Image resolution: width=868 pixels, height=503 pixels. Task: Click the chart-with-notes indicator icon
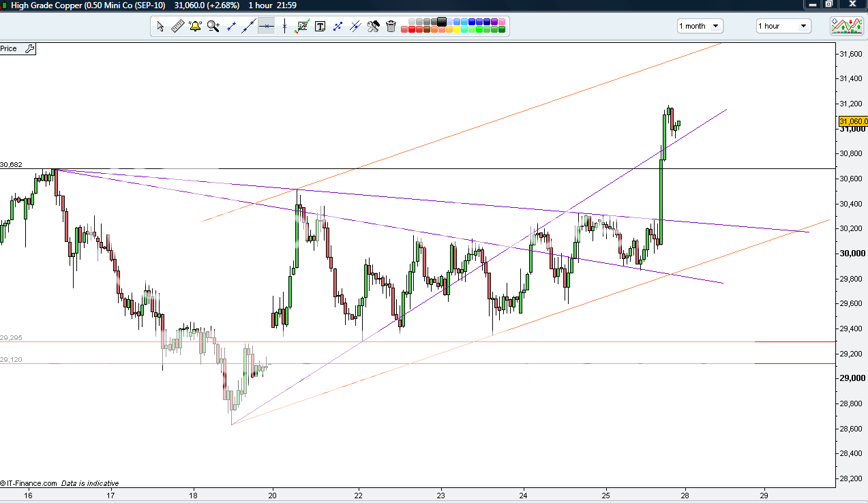(x=302, y=26)
